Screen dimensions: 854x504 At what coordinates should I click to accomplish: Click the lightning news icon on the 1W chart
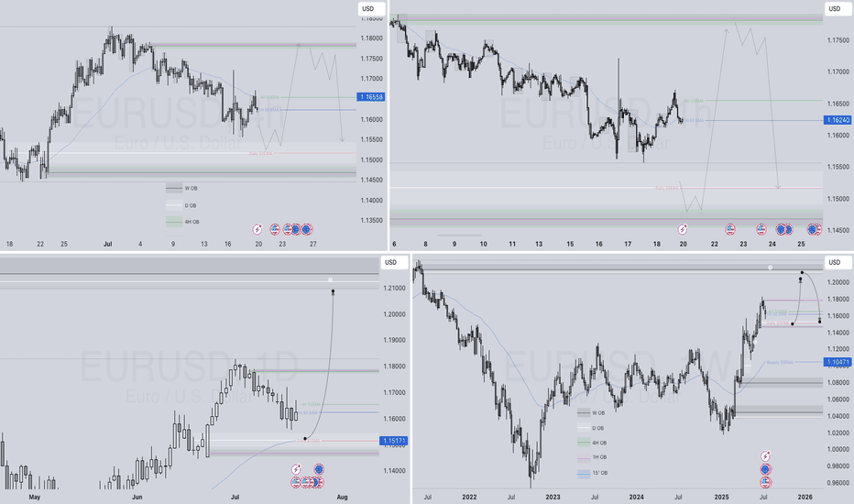point(765,456)
